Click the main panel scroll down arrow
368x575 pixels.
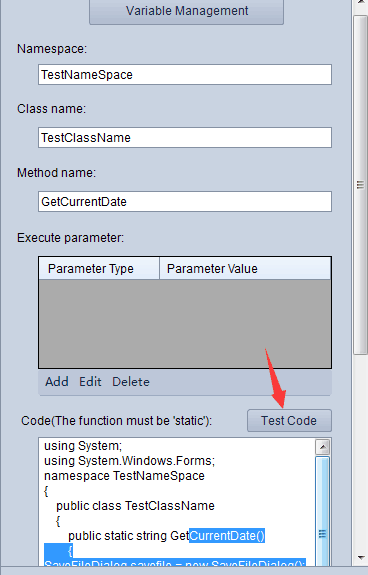(360, 558)
